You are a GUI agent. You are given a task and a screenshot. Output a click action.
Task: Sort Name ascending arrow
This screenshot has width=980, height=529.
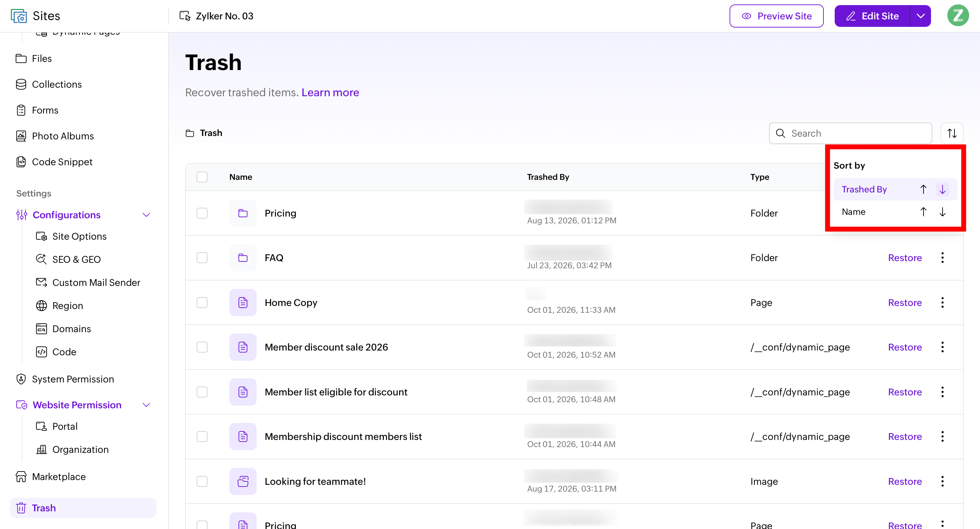tap(923, 212)
